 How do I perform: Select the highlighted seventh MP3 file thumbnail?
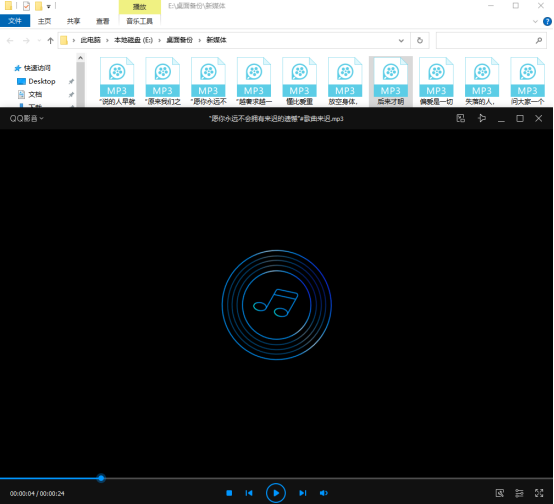coord(390,81)
